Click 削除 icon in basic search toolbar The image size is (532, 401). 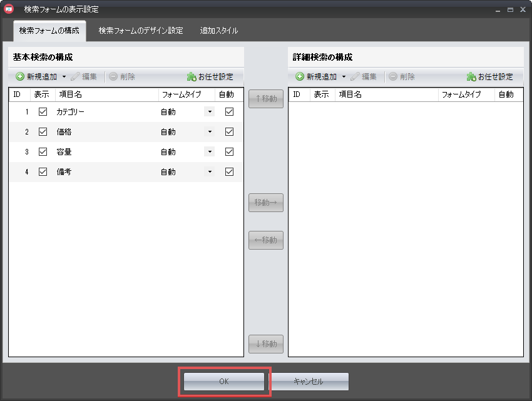(x=113, y=77)
